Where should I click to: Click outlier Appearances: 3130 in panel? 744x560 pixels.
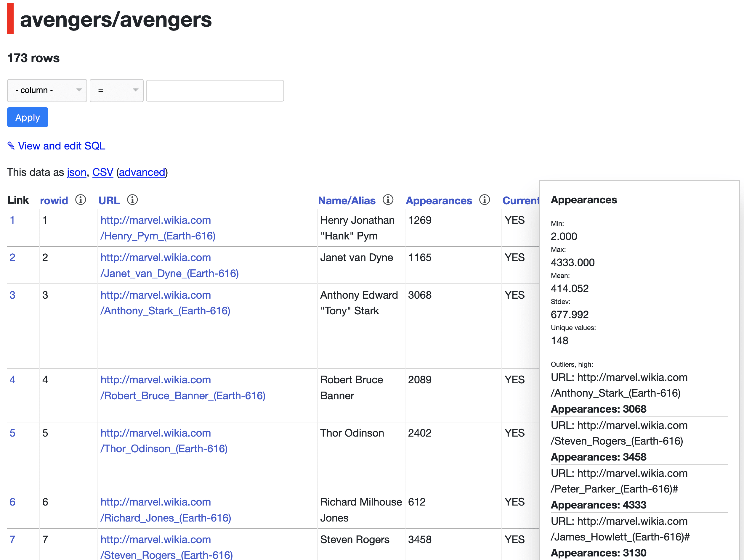[598, 553]
